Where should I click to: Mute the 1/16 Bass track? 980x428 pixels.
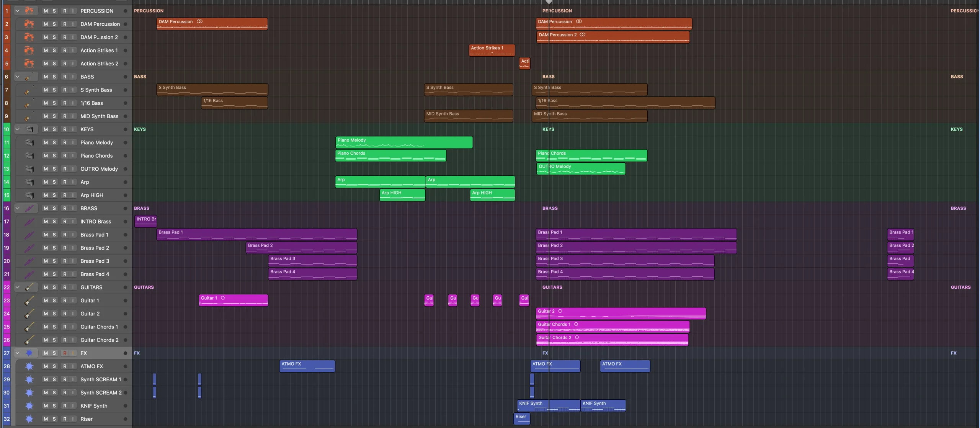tap(46, 103)
